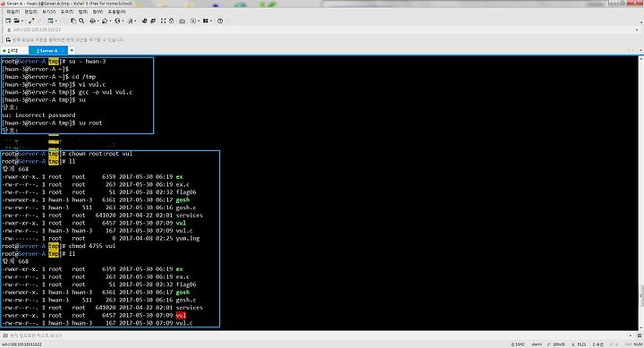Open the 도움말(H) menu
This screenshot has height=348, width=644.
coord(117,12)
